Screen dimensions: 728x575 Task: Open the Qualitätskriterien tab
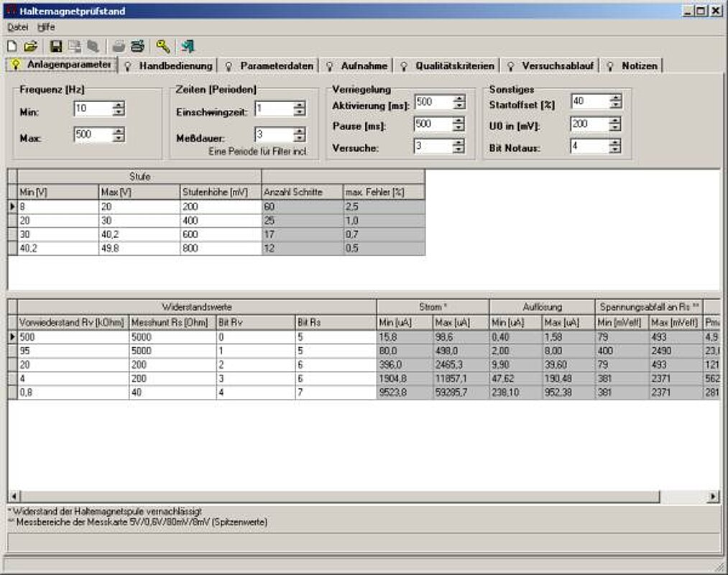(x=448, y=66)
